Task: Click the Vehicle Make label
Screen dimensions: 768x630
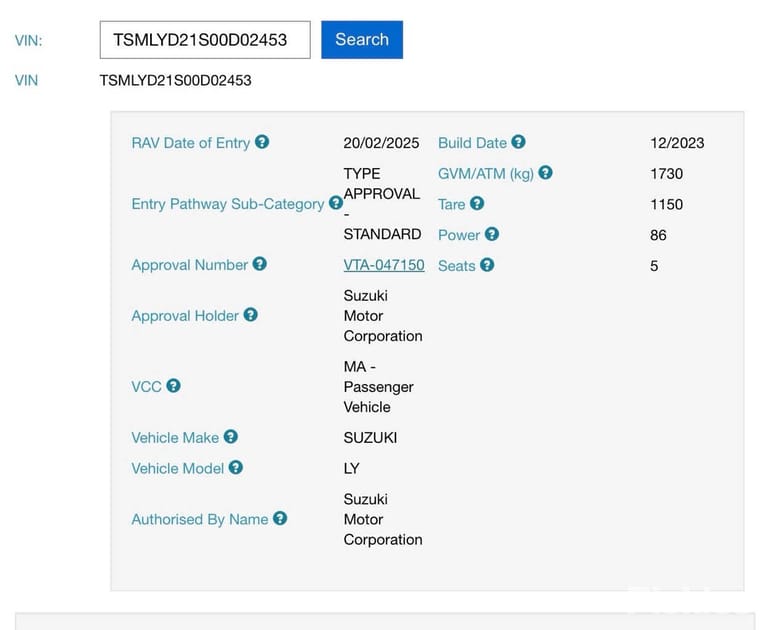Action: pos(175,438)
